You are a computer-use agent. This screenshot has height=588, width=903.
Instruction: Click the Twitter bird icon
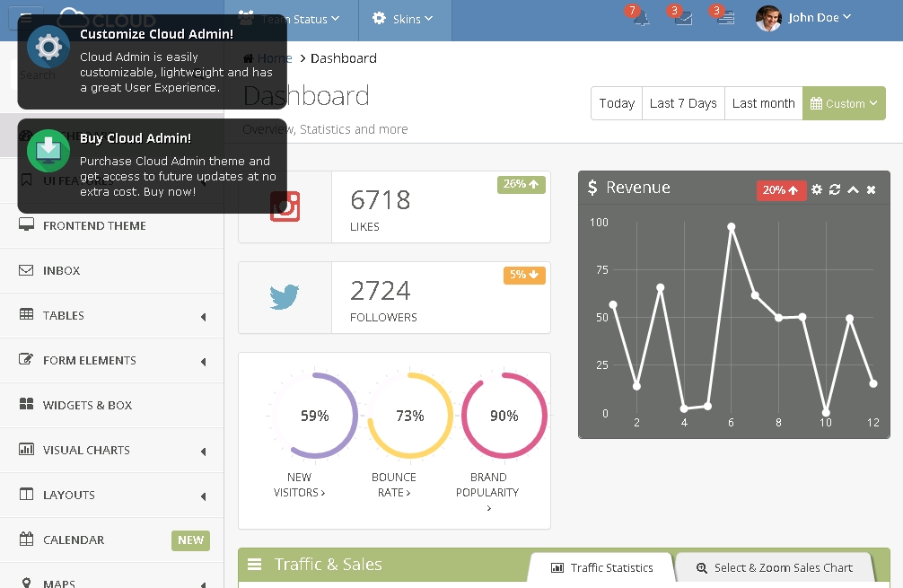tap(285, 297)
